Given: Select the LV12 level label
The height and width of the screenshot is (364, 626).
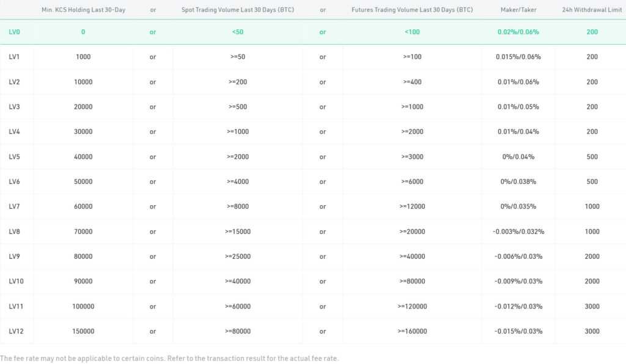Looking at the screenshot, I should pyautogui.click(x=17, y=332).
